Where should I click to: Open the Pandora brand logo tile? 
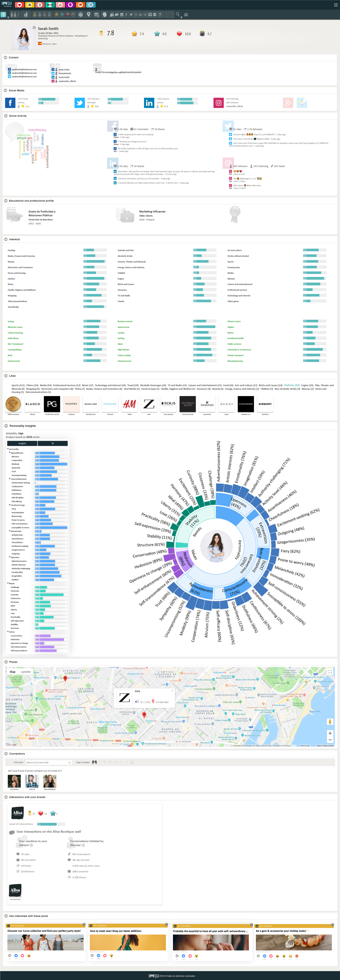(71, 404)
